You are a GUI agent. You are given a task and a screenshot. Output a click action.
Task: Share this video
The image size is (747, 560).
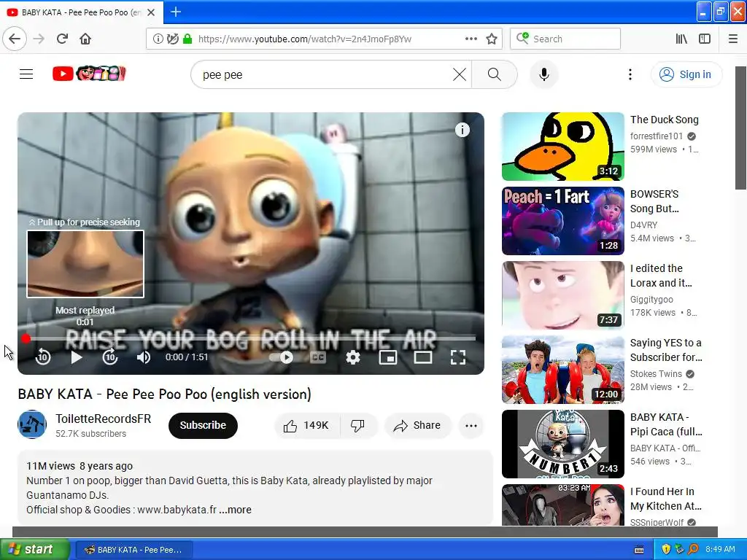(x=417, y=425)
